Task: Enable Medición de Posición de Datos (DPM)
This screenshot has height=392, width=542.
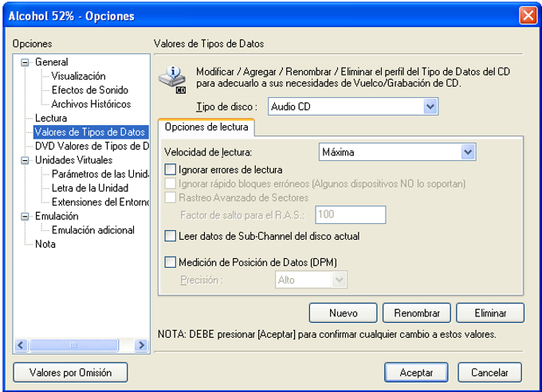Action: click(170, 262)
